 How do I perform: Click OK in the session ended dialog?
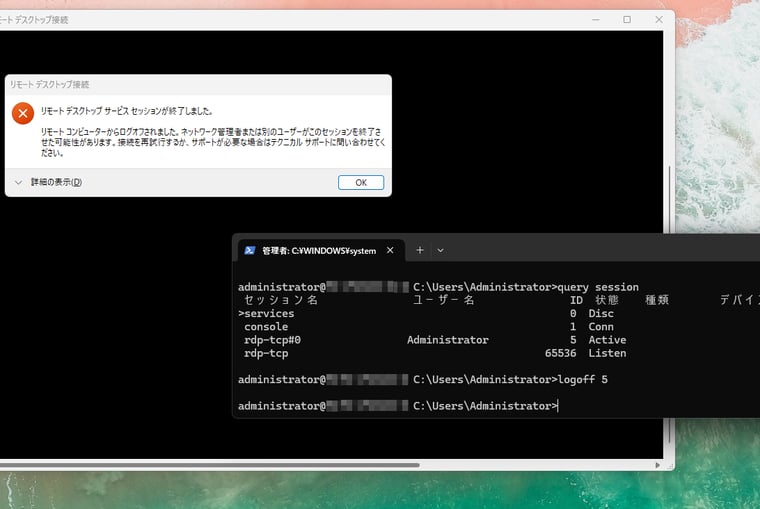point(361,182)
